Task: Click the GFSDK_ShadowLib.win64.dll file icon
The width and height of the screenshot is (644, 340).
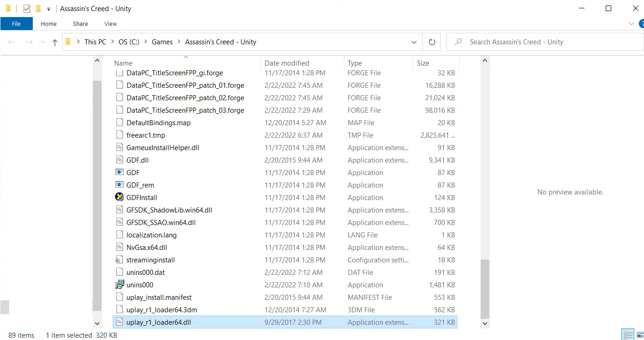Action: point(119,210)
